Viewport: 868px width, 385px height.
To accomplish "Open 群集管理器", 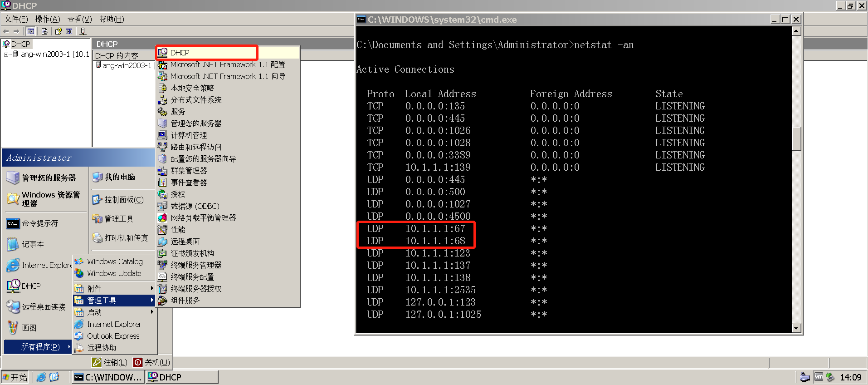I will pyautogui.click(x=228, y=171).
